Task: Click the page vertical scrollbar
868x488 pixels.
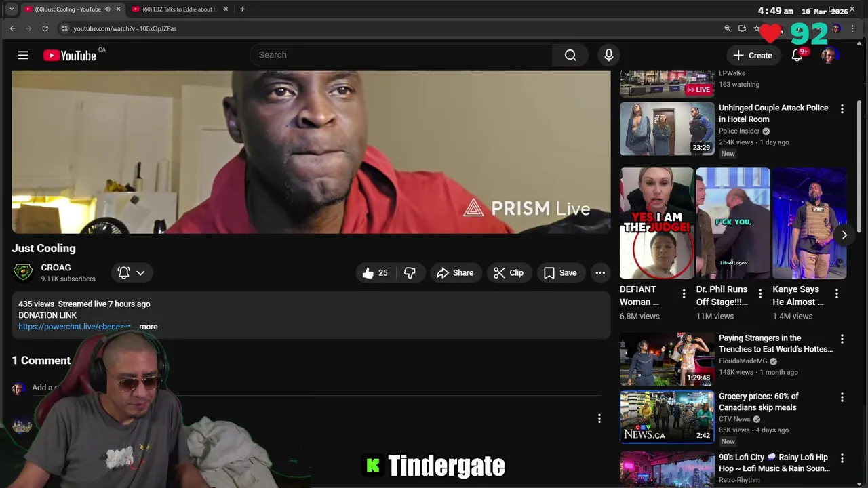Action: (859, 166)
